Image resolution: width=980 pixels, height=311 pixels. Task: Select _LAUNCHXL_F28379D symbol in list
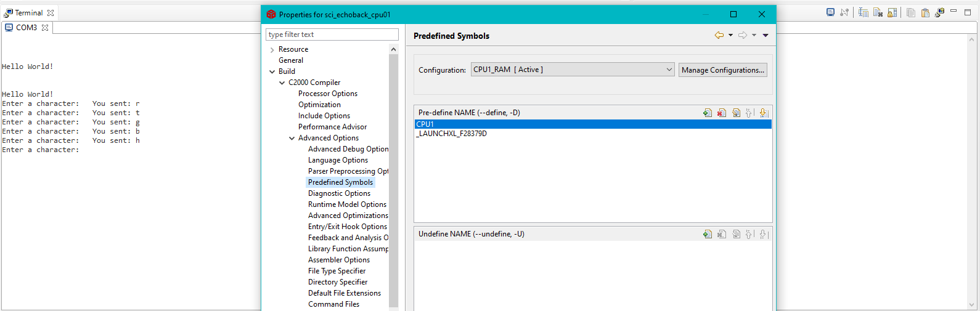coord(452,134)
